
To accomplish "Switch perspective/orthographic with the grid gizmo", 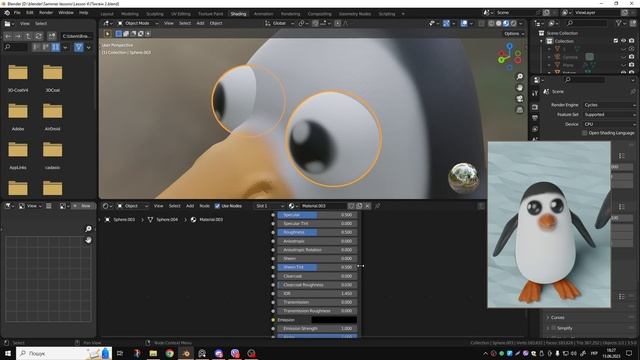I will coord(520,110).
